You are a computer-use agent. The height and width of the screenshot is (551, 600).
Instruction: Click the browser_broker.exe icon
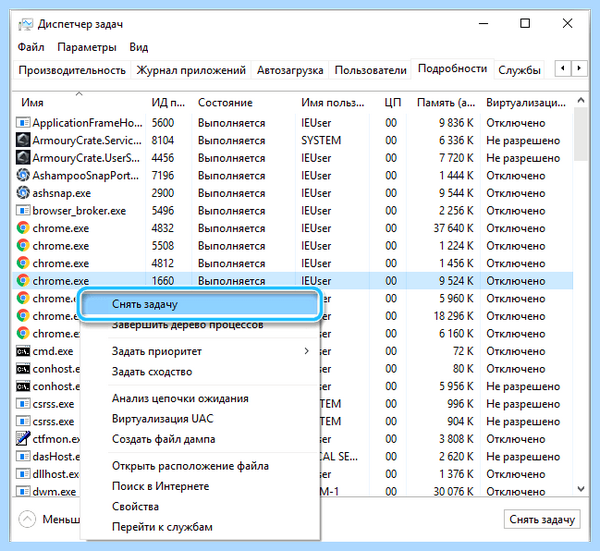coord(23,211)
